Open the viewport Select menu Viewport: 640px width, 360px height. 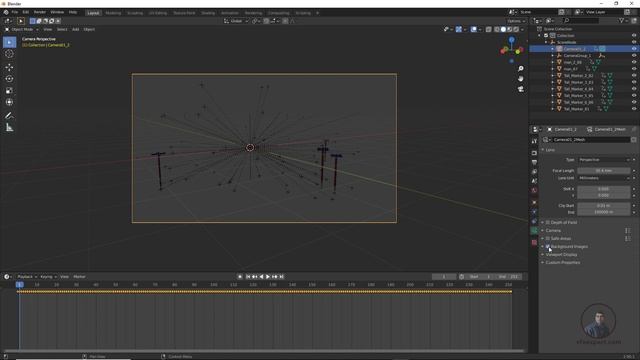pos(62,29)
